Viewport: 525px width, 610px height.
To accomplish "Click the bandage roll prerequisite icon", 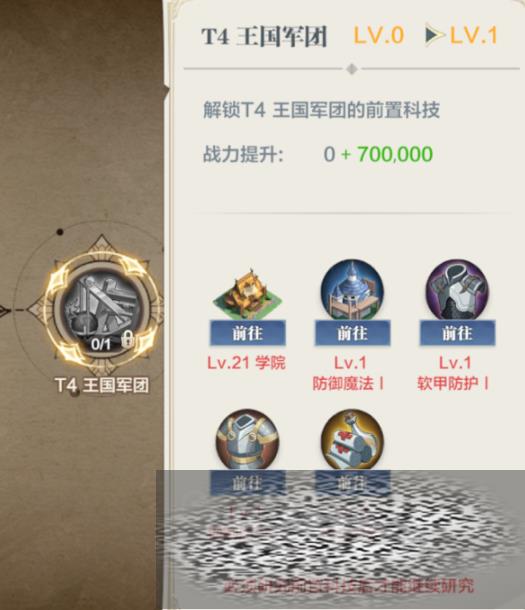I will point(352,440).
